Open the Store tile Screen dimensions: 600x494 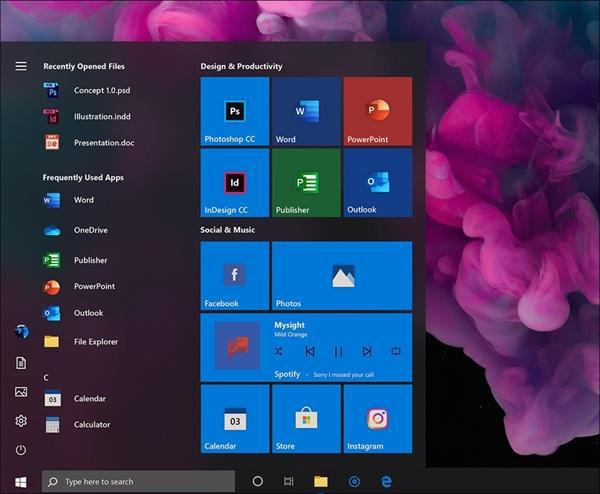[306, 419]
